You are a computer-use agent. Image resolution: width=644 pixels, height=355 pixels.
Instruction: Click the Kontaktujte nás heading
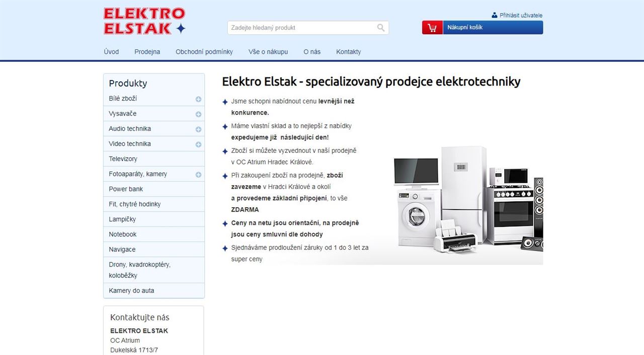pos(140,317)
